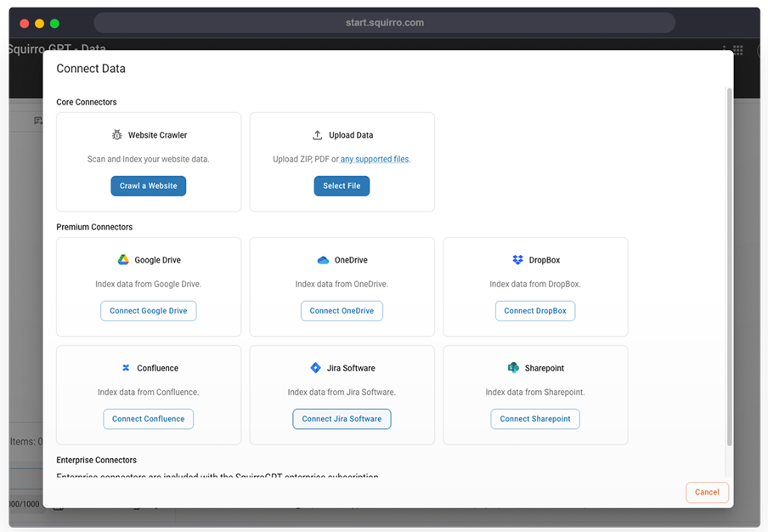Viewport: 768px width, 532px height.
Task: Click the Website Crawler bug icon
Action: pos(116,135)
